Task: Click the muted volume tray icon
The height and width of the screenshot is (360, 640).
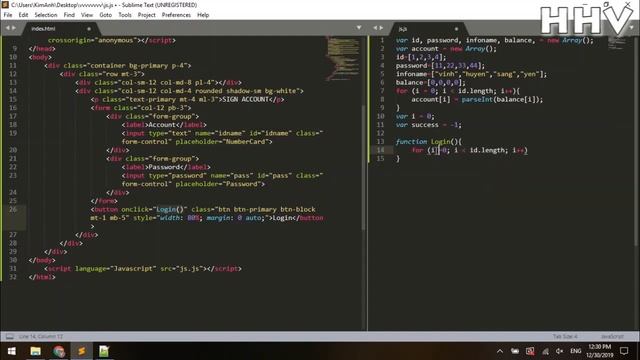Action: [560, 351]
